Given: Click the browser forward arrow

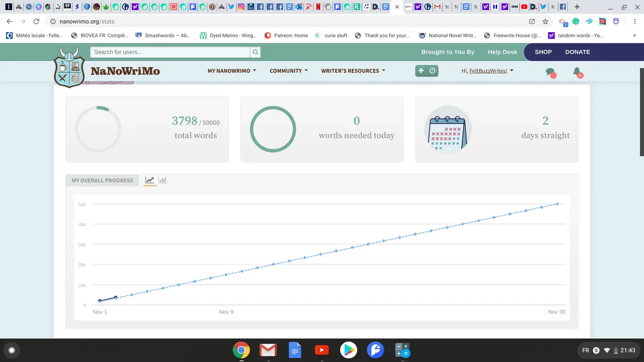Looking at the screenshot, I should click(23, 22).
